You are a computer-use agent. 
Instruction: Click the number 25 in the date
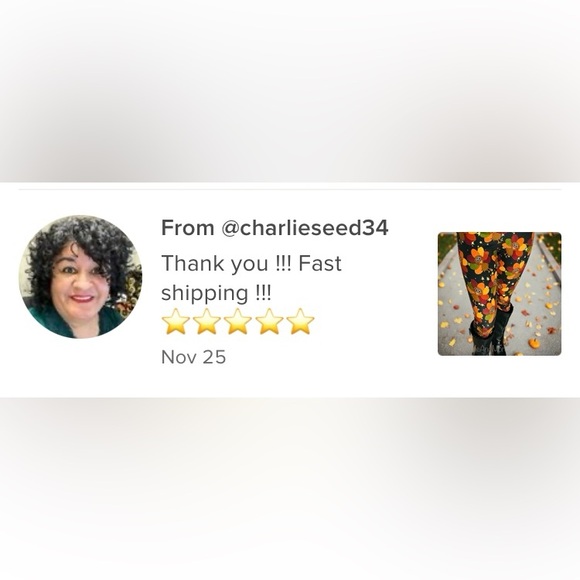(214, 357)
